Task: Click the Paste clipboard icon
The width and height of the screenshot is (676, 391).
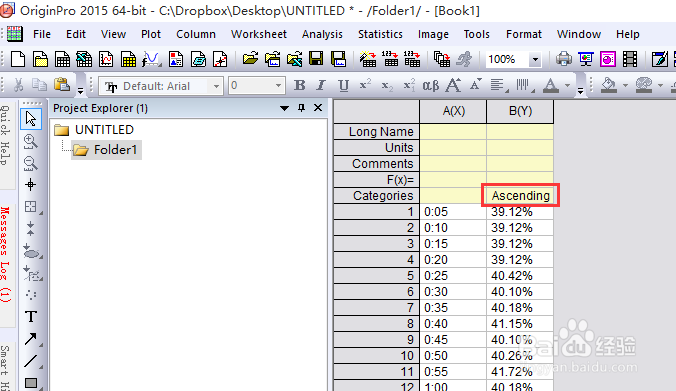Action: click(62, 84)
